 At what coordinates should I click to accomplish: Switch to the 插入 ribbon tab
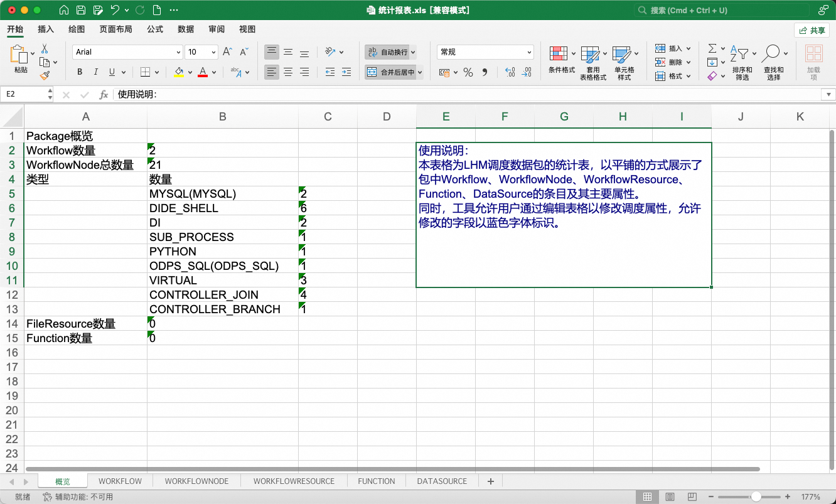coord(46,29)
